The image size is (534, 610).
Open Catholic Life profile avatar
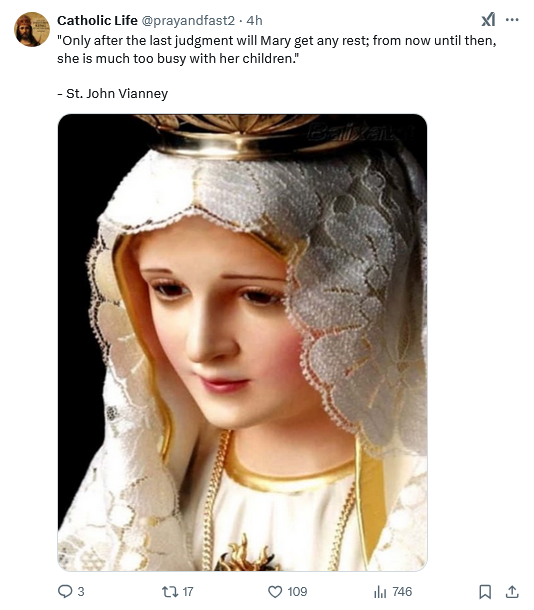click(x=32, y=29)
